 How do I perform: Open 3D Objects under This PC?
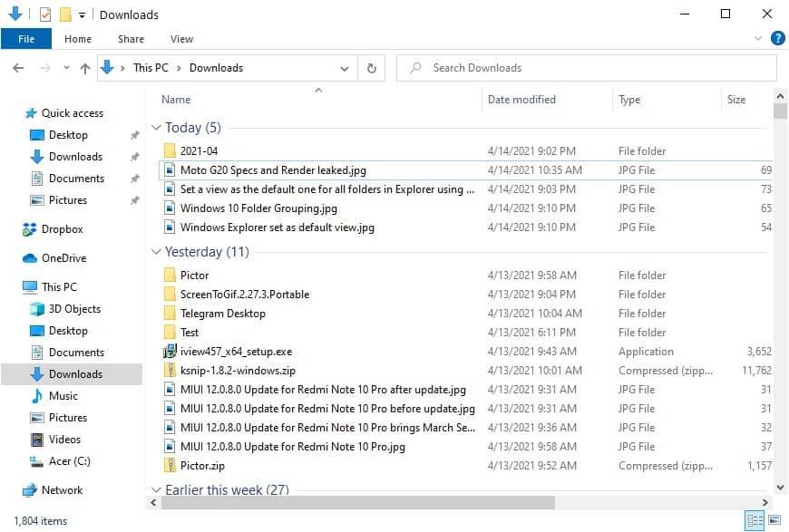point(74,309)
